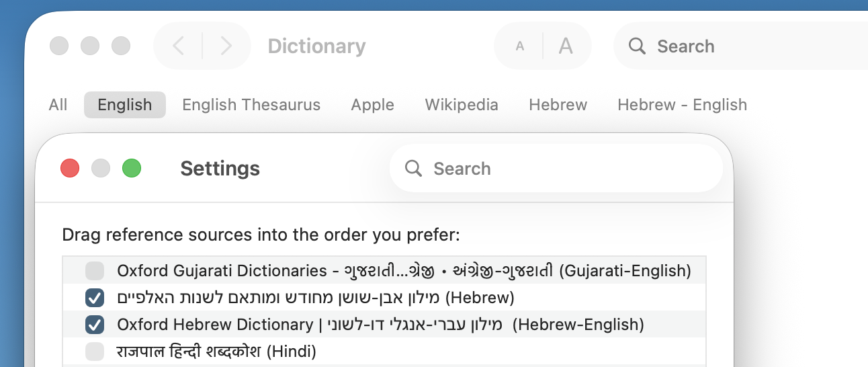Open the Wikipedia tab
This screenshot has width=868, height=367.
[x=462, y=105]
